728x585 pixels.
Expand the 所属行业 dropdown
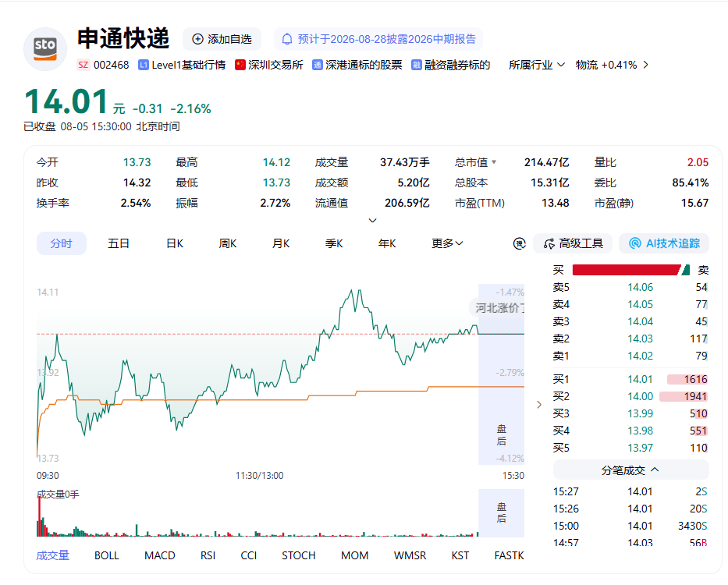click(537, 65)
